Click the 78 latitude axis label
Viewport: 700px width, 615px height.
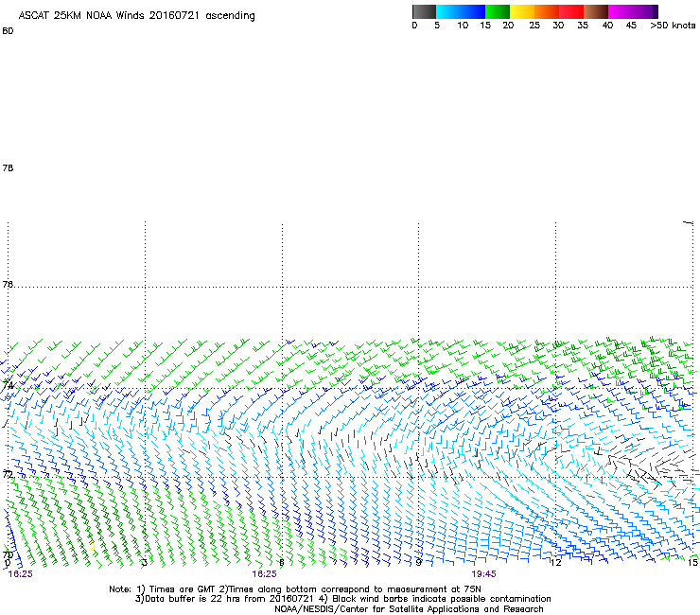pyautogui.click(x=8, y=167)
